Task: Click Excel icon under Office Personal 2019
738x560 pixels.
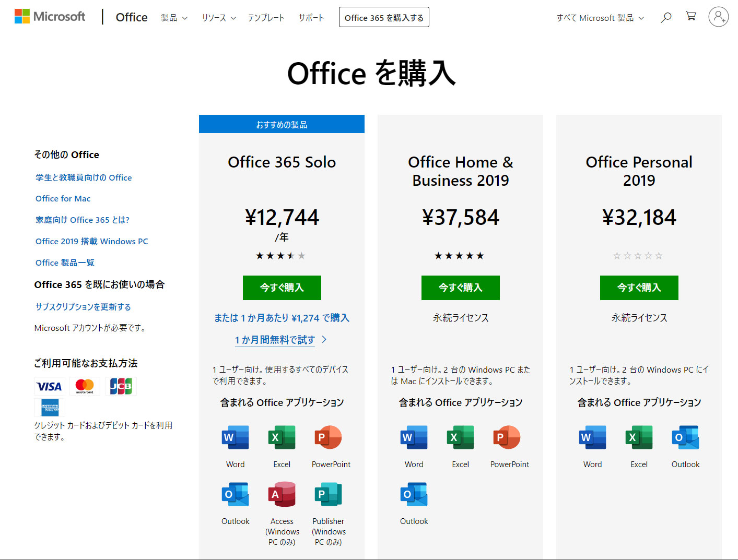Action: [x=639, y=437]
